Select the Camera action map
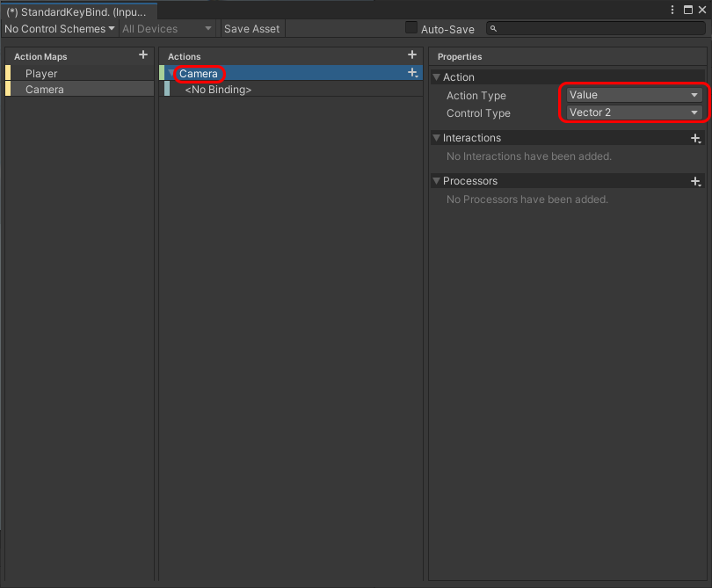The image size is (712, 588). pyautogui.click(x=79, y=89)
